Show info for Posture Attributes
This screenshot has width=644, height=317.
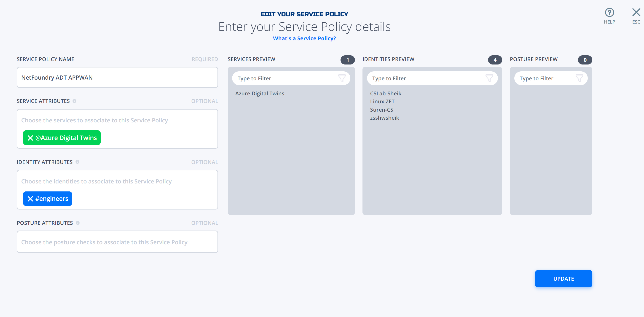pos(78,223)
